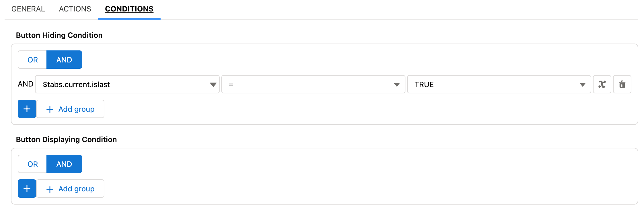Image resolution: width=644 pixels, height=212 pixels.
Task: Click the plus icon beside Add group below TRUE row
Action: (x=27, y=109)
